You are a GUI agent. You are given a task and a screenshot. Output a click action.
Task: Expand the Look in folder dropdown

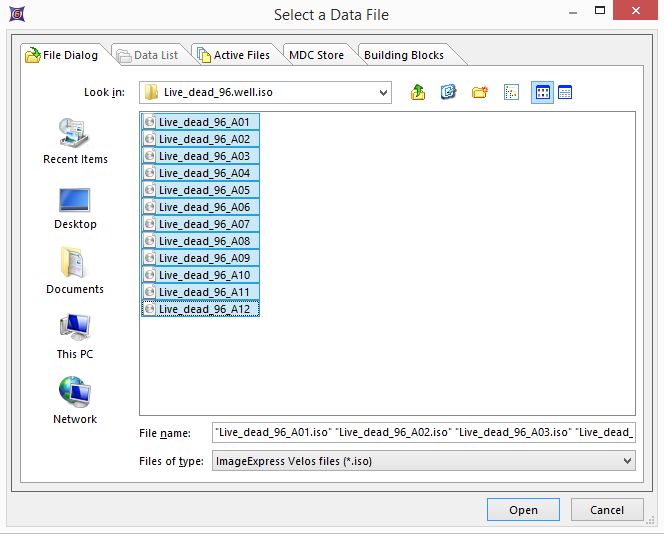point(384,93)
